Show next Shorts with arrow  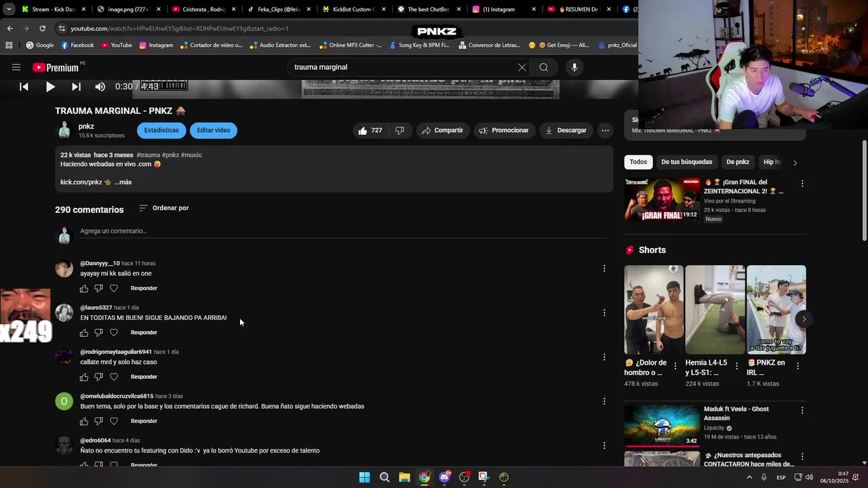pos(804,319)
